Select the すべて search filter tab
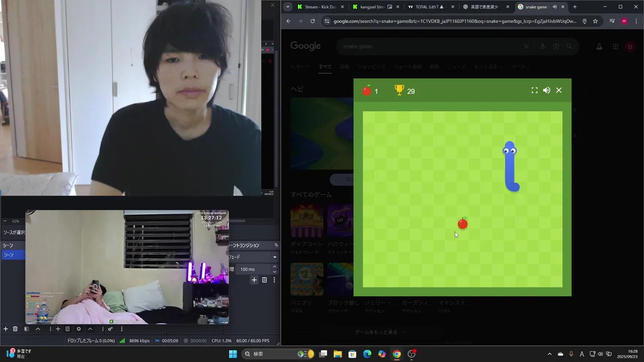 coord(325,66)
